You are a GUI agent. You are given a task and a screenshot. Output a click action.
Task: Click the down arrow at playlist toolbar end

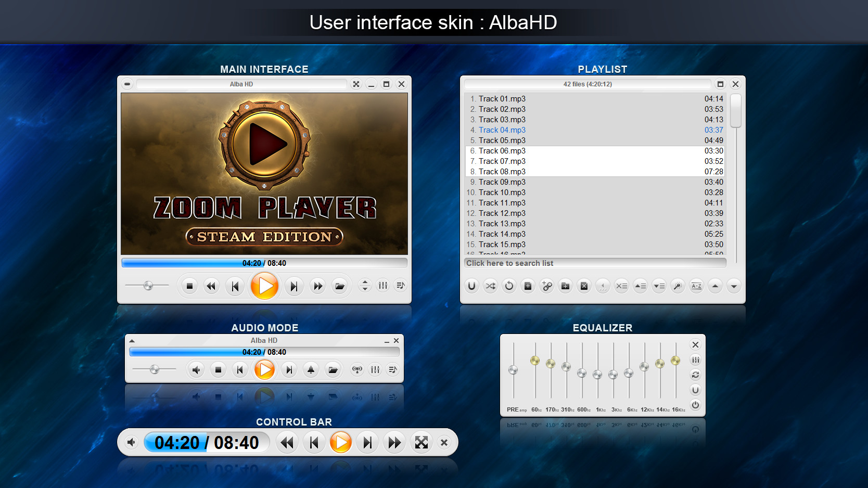point(734,286)
